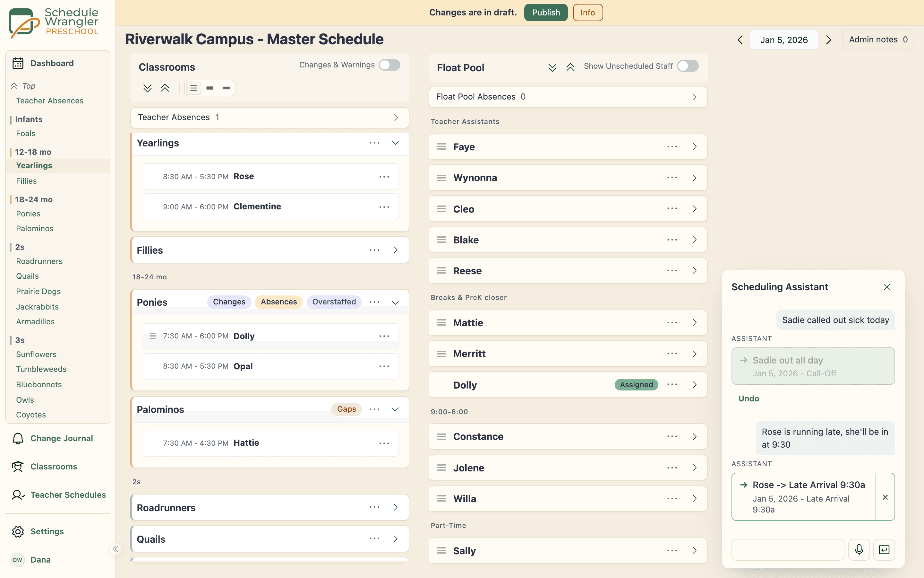Dismiss the Rose Late Arrival suggestion
The height and width of the screenshot is (578, 924).
click(885, 497)
